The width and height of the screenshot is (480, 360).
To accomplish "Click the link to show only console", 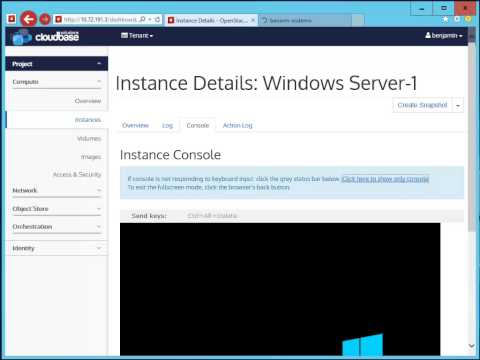I will click(385, 179).
